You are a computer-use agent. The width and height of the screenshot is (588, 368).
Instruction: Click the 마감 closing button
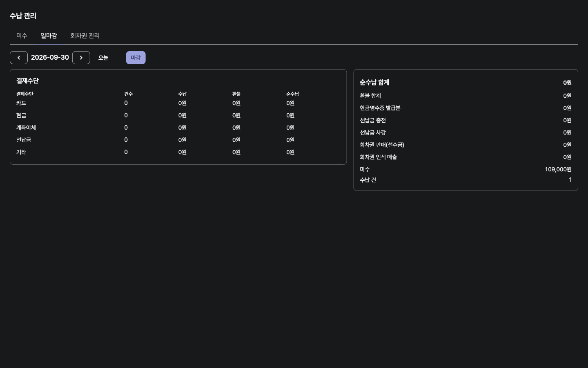[x=136, y=58]
